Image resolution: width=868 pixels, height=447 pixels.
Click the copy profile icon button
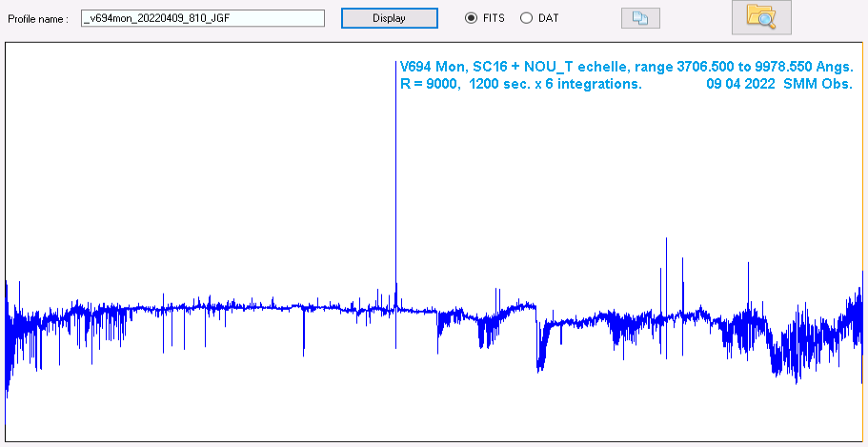[639, 18]
